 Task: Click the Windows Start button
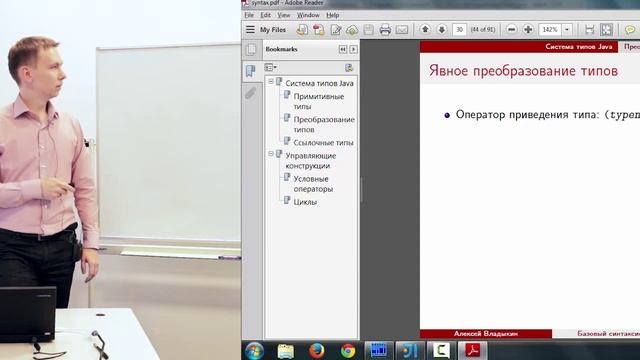[255, 351]
